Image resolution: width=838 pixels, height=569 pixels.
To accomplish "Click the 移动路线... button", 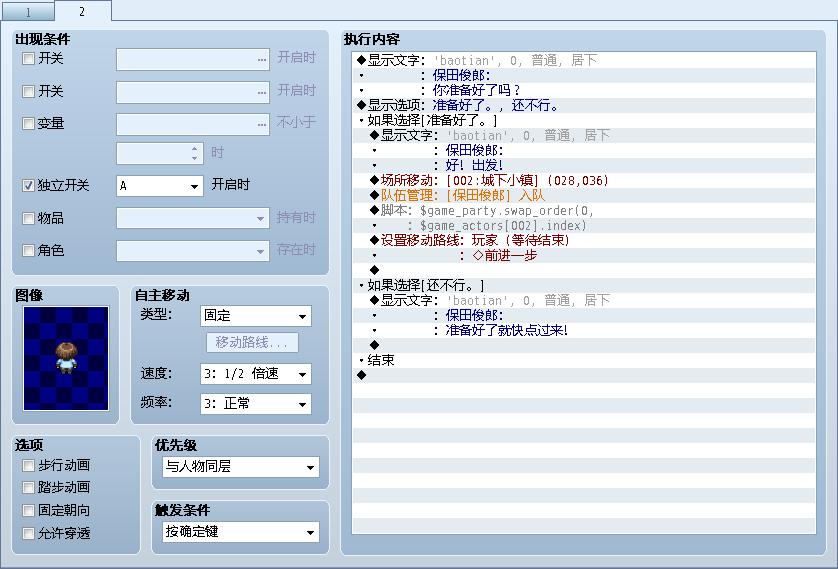I will pos(252,342).
